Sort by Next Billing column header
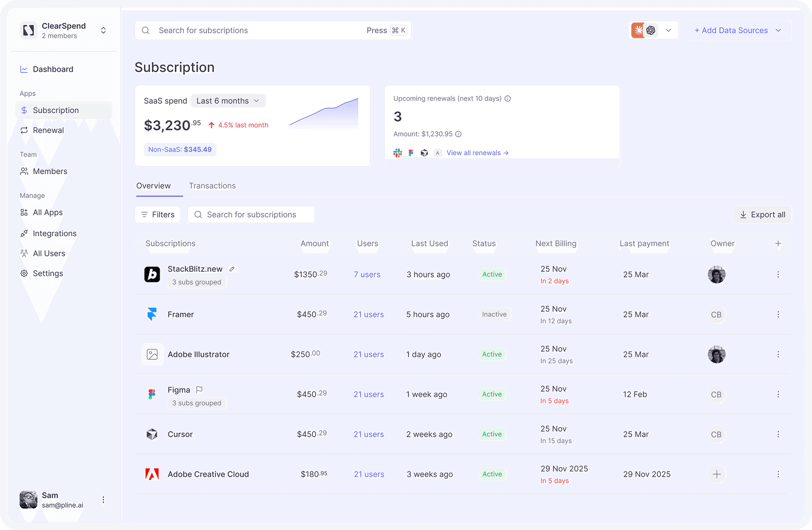The height and width of the screenshot is (530, 812). coord(556,244)
